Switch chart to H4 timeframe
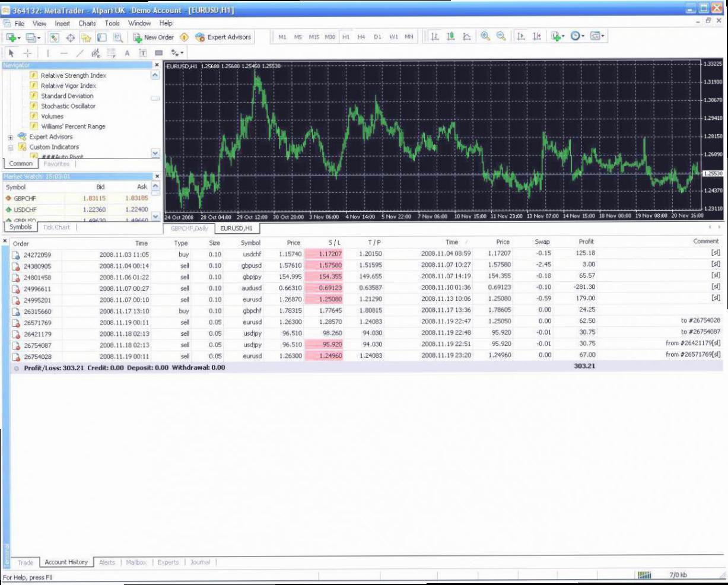This screenshot has height=585, width=728. click(x=361, y=37)
